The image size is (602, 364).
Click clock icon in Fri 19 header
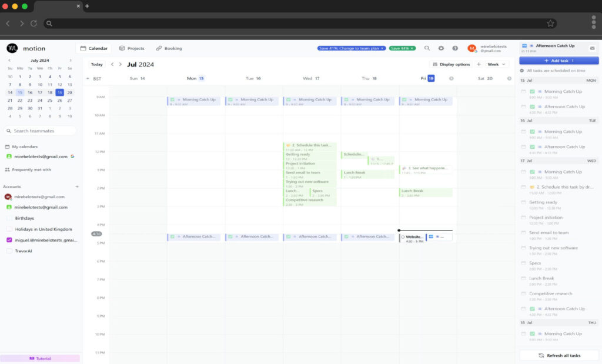click(x=451, y=78)
